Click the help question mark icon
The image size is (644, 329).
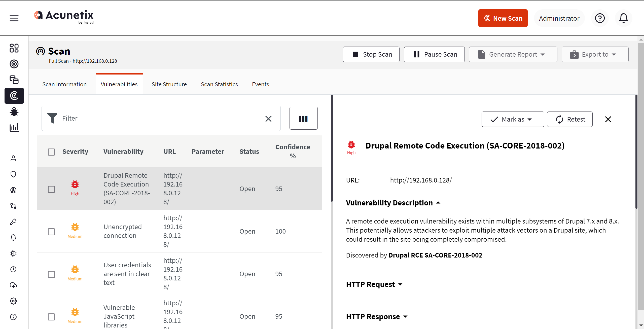600,18
